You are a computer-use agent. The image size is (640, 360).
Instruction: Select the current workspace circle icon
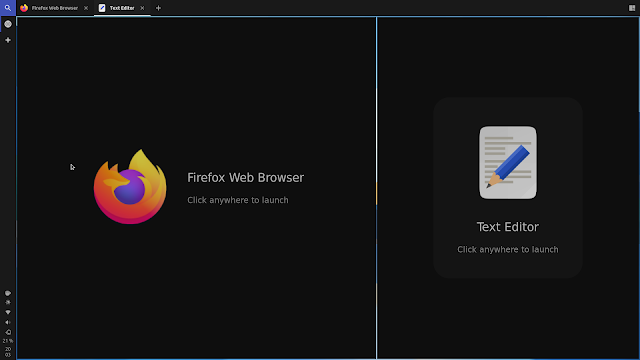(x=8, y=24)
